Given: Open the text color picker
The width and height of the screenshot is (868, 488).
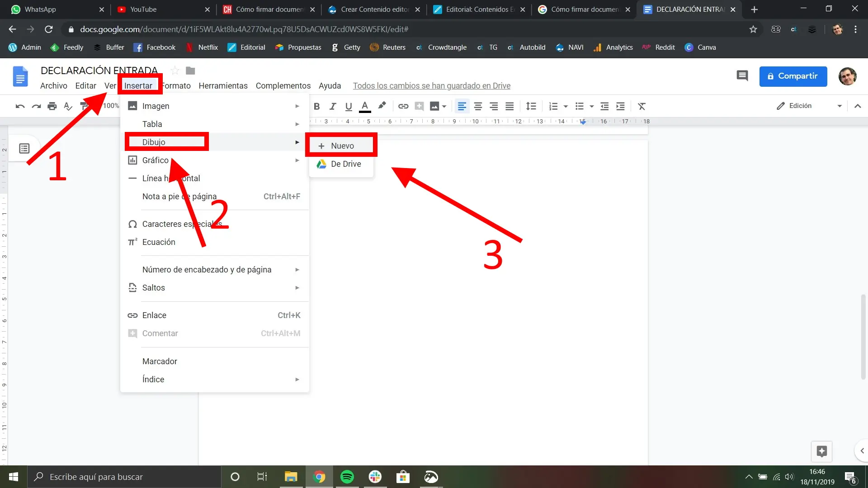Looking at the screenshot, I should coord(365,106).
